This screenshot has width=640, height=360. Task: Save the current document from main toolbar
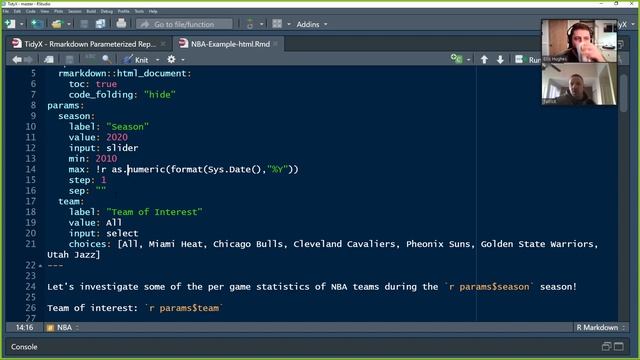(84, 24)
